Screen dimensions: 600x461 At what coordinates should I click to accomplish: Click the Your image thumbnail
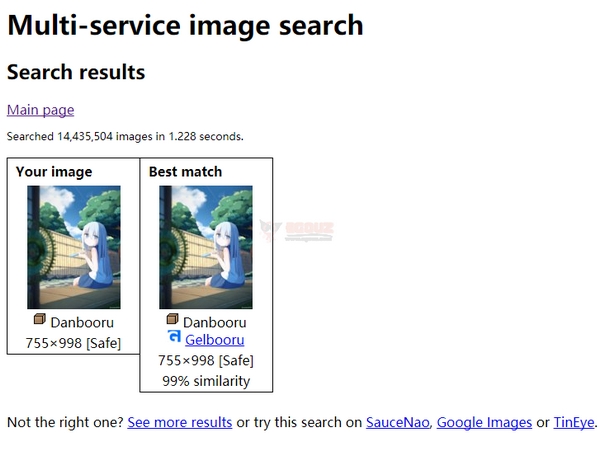(73, 247)
